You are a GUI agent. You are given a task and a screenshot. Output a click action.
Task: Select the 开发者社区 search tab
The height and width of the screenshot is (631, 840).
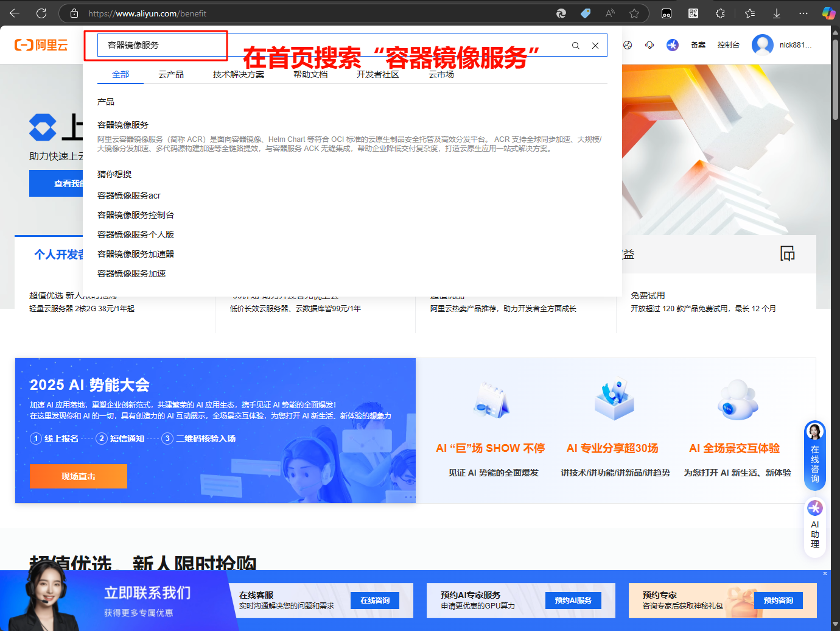click(378, 74)
